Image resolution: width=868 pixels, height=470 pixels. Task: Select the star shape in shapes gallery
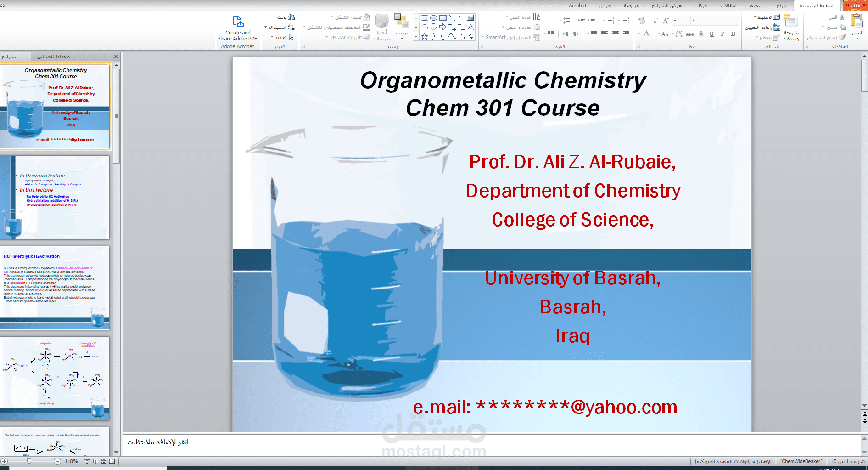click(424, 37)
